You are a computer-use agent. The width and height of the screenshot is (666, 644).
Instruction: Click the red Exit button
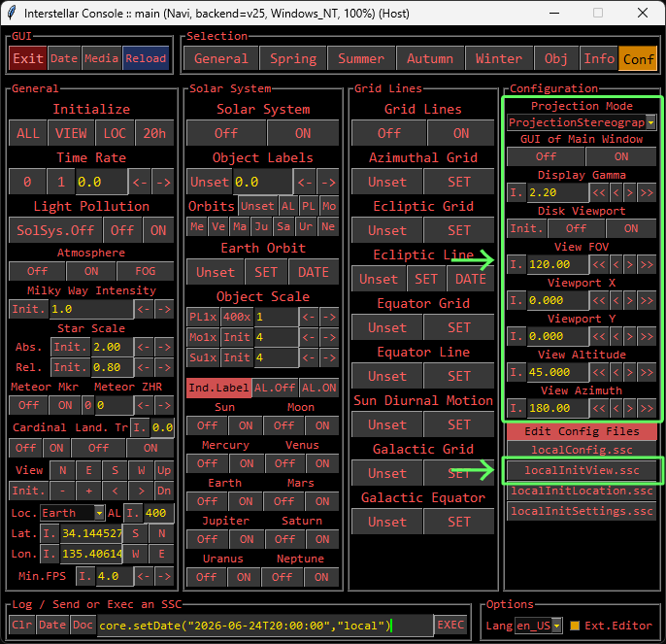coord(28,58)
